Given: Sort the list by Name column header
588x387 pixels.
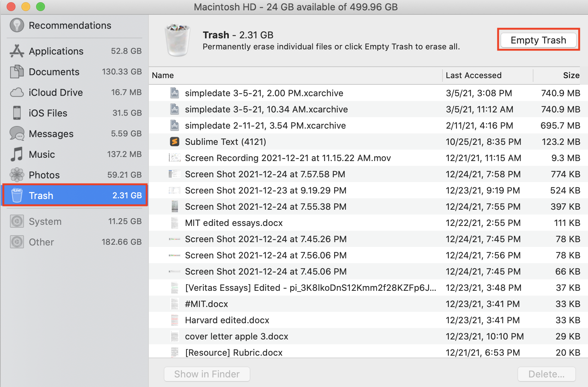Looking at the screenshot, I should click(x=295, y=75).
